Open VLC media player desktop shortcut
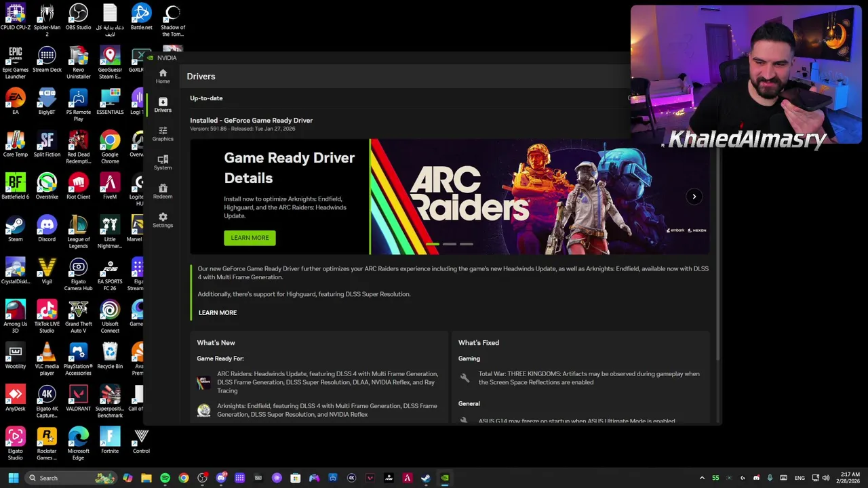 47,359
